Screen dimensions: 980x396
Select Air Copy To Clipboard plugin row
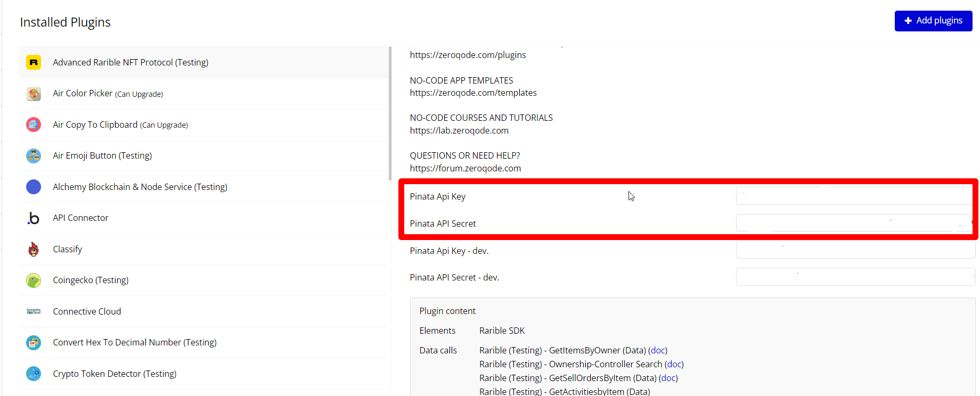click(205, 125)
